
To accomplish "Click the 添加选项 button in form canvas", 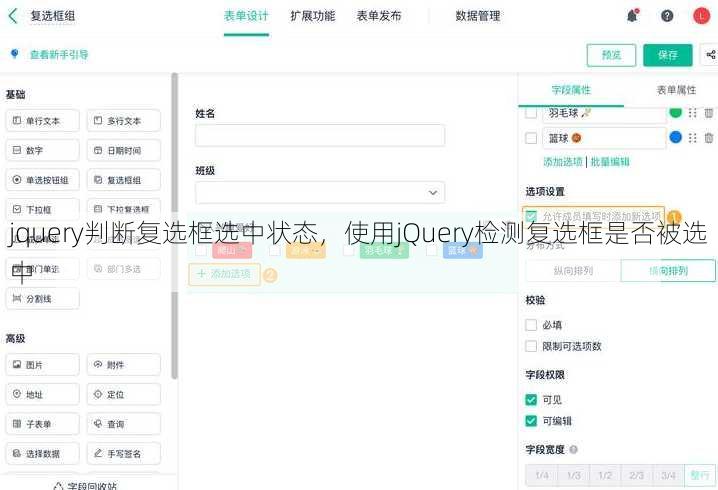I will (x=224, y=274).
